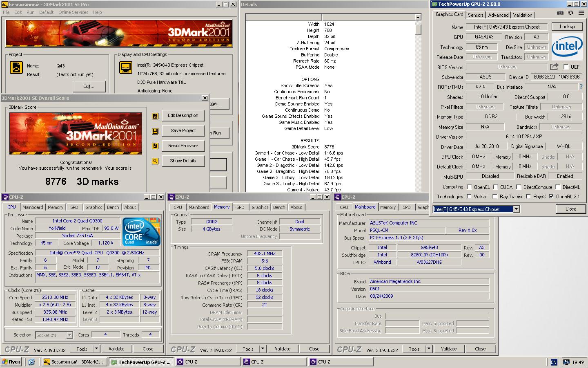Viewport: 588px width, 368px height.
Task: Click the Bus Interface question mark icon
Action: 581,87
